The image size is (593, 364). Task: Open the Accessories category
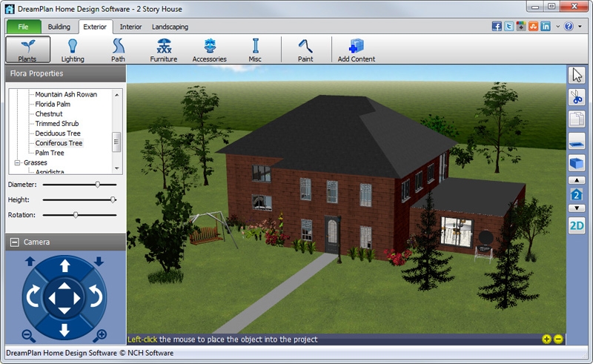tap(209, 50)
